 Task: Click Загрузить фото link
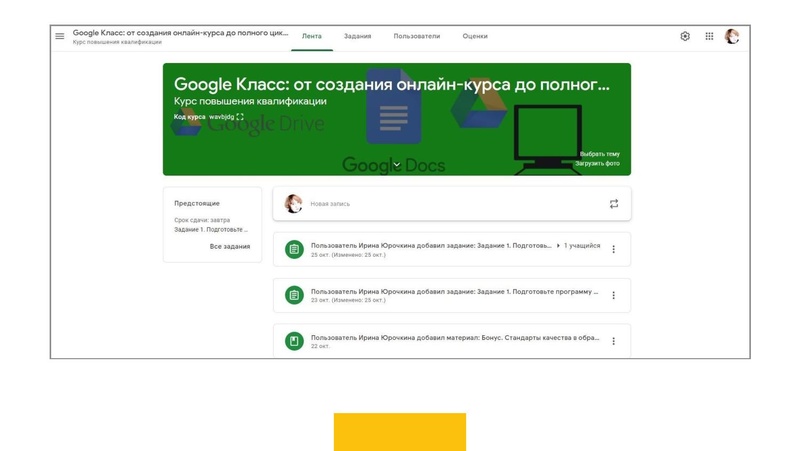pos(597,164)
